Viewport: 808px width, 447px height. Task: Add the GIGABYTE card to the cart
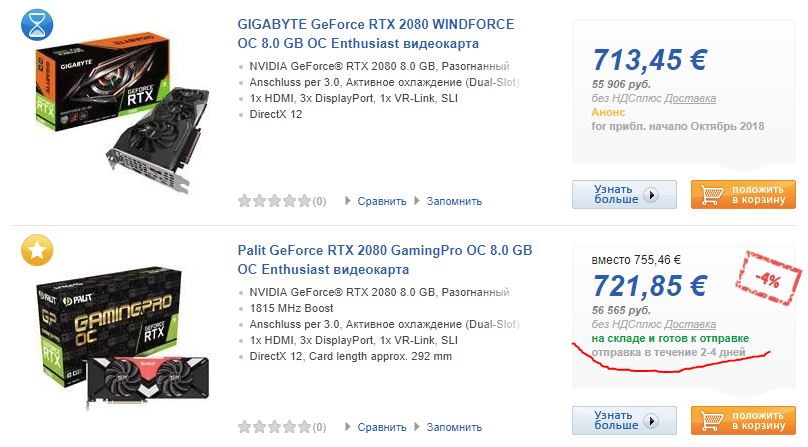pos(741,194)
